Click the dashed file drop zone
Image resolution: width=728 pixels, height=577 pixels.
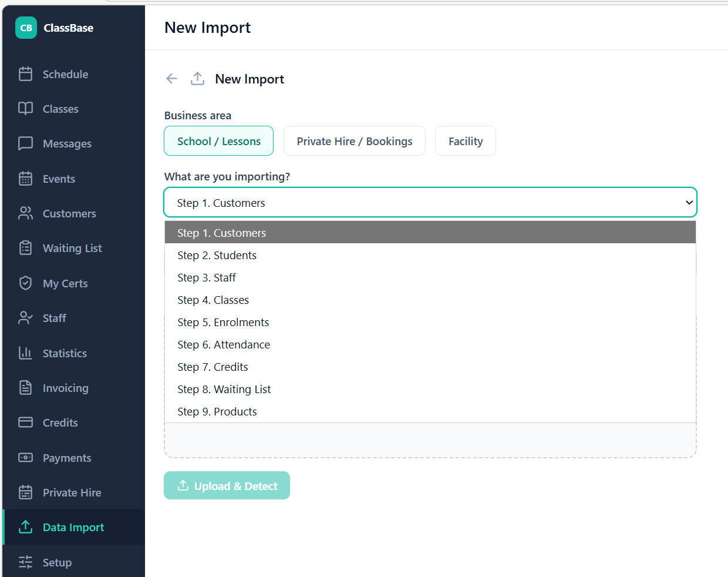click(430, 440)
